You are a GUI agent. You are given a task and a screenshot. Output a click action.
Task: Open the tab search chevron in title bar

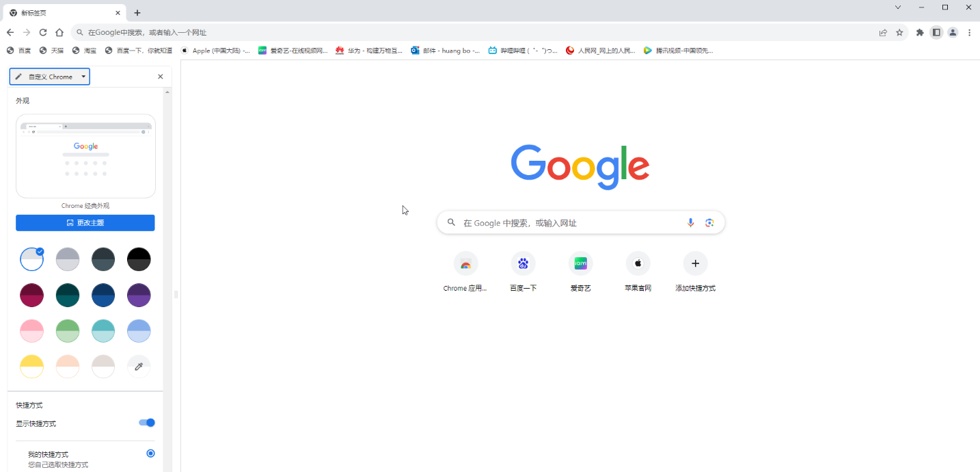(x=898, y=8)
